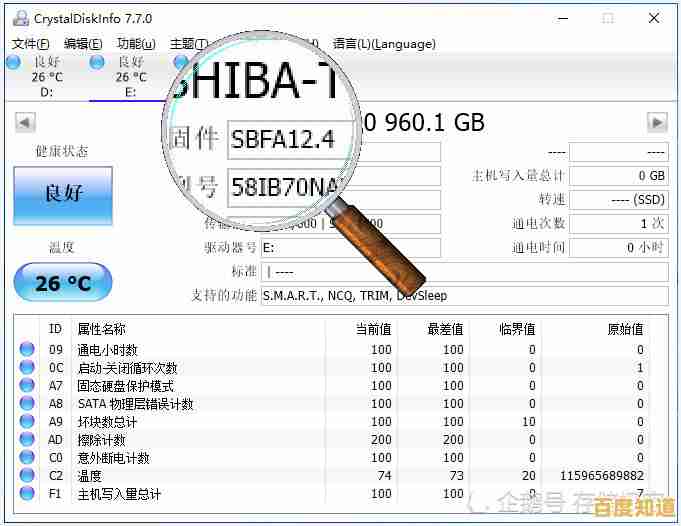Click the next disk right arrow button
This screenshot has height=526, width=681.
tap(657, 122)
